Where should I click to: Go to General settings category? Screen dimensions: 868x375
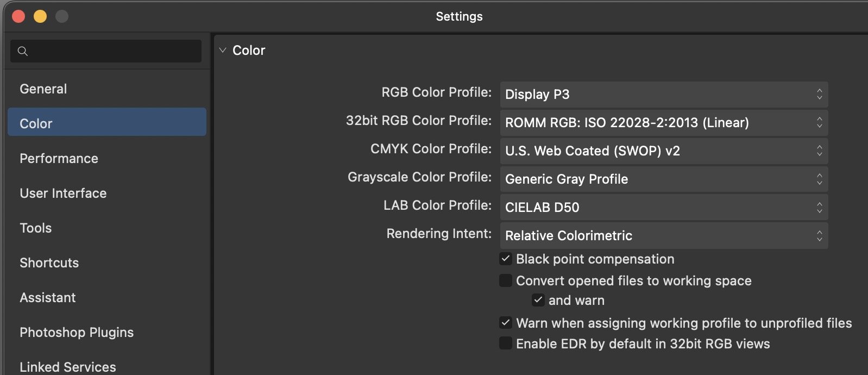coord(43,89)
